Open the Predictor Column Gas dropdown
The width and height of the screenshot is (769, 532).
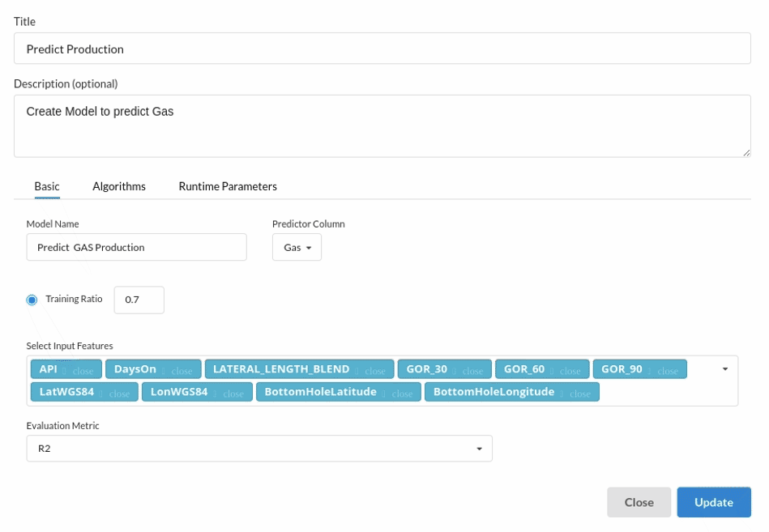click(297, 248)
